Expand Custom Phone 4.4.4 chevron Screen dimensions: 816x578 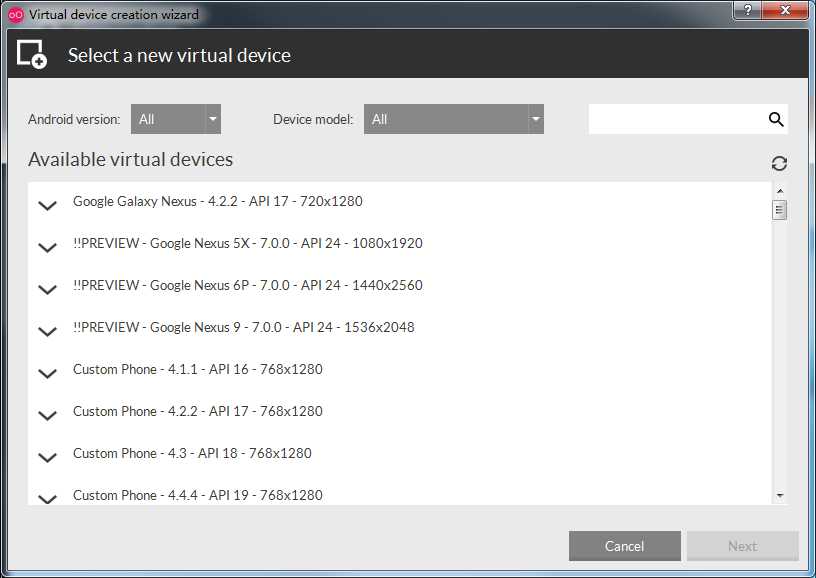tap(47, 499)
